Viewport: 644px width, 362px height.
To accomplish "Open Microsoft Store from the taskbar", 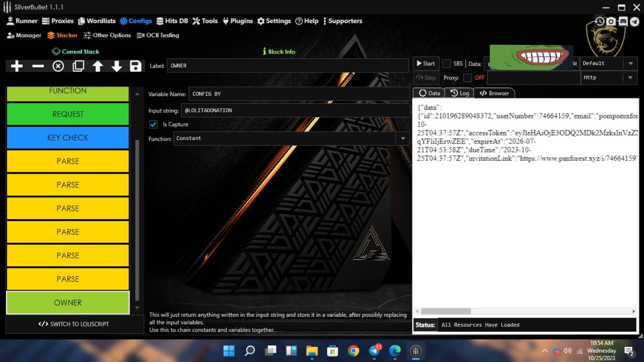I will (333, 350).
